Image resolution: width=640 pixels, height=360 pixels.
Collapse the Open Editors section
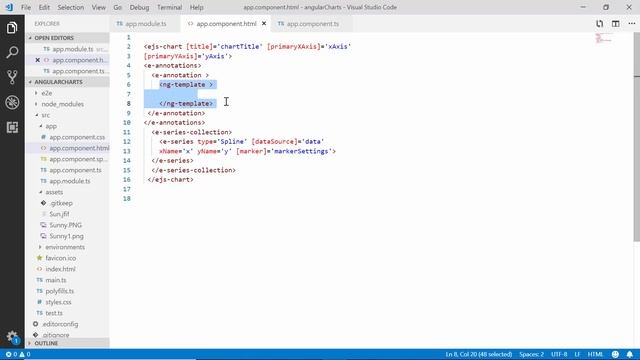click(67, 38)
